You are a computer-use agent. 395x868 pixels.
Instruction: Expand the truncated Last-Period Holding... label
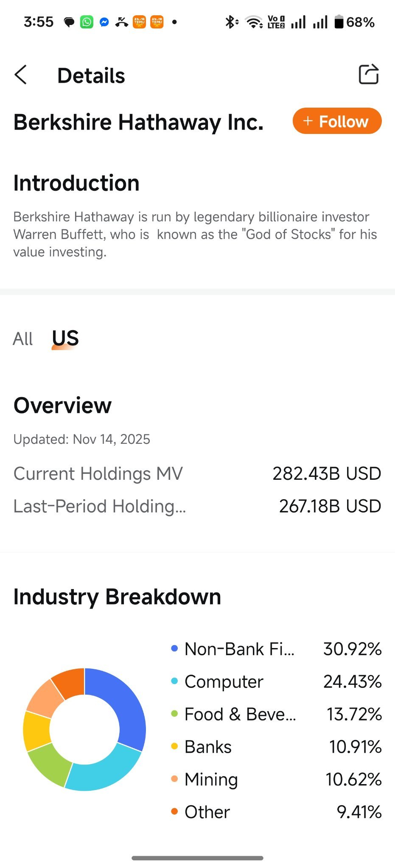pyautogui.click(x=100, y=506)
